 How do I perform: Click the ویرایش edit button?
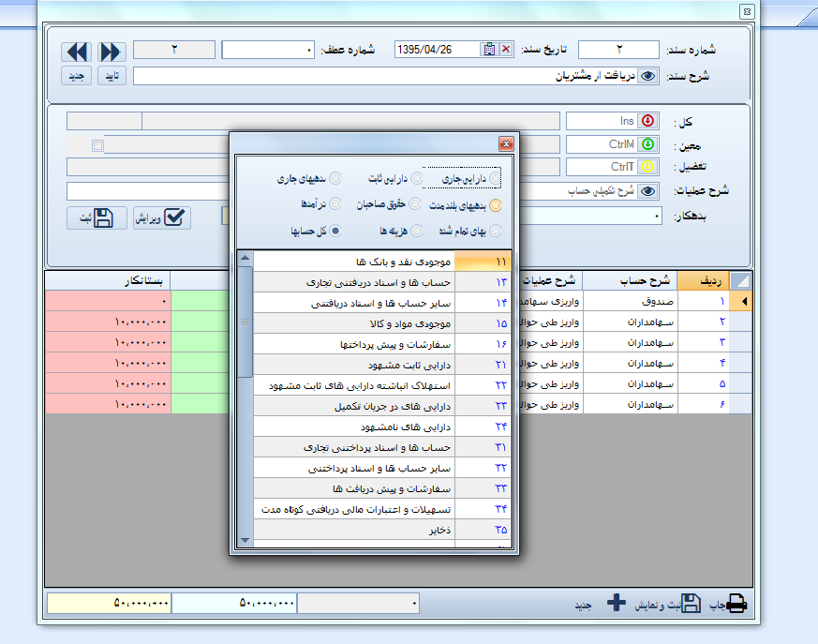click(161, 217)
